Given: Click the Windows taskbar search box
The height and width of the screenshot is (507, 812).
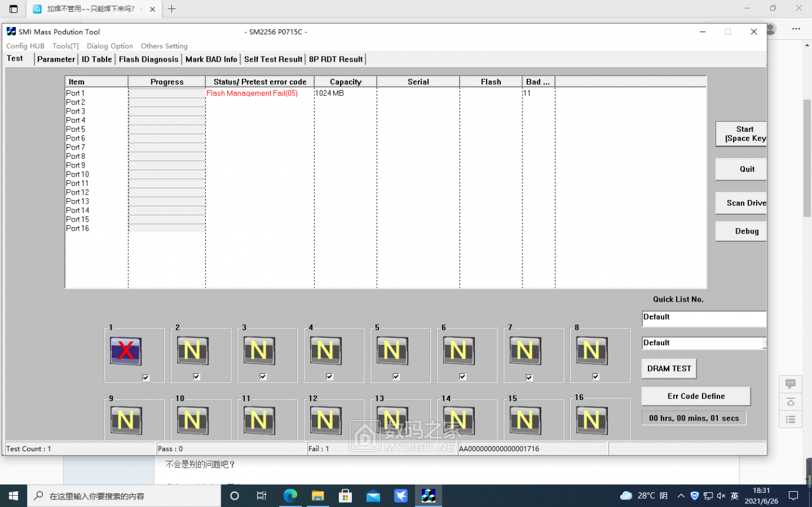Looking at the screenshot, I should pos(124,496).
